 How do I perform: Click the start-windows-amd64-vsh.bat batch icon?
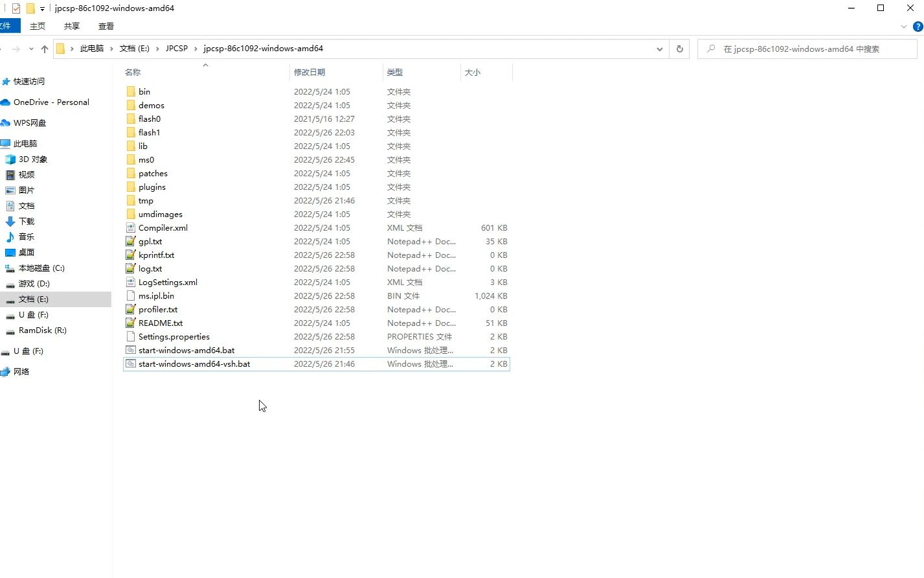click(131, 364)
